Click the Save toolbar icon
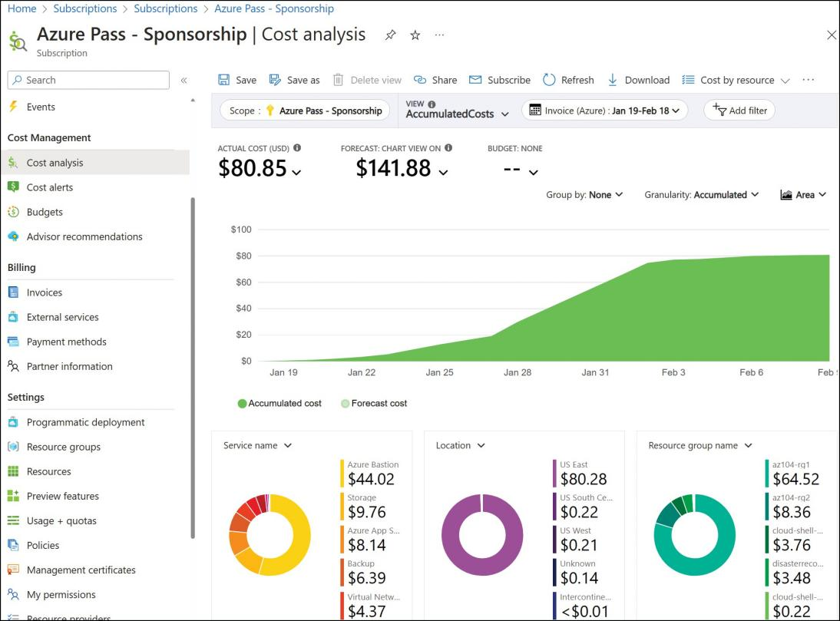Screen dimensions: 840x621 (x=223, y=80)
